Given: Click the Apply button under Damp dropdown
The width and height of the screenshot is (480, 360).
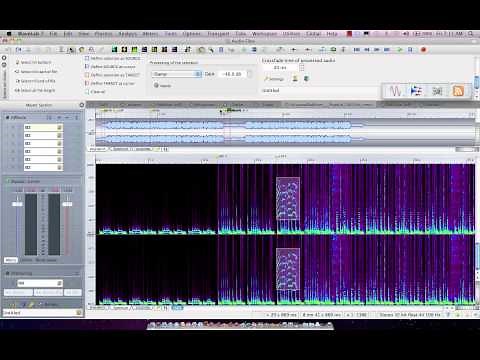Looking at the screenshot, I should tap(163, 86).
